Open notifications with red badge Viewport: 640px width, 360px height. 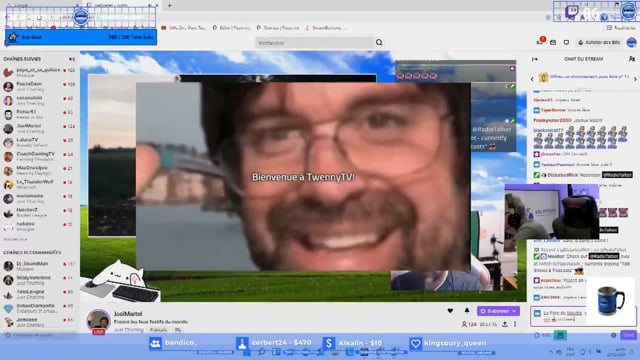[x=540, y=42]
